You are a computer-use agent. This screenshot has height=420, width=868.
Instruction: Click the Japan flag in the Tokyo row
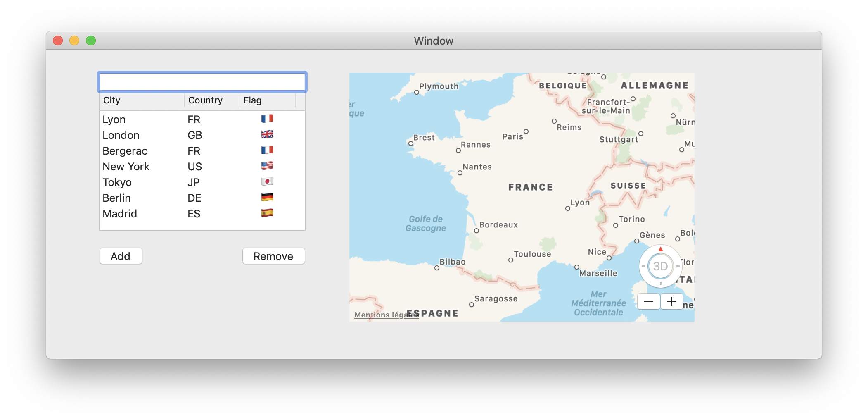[267, 181]
